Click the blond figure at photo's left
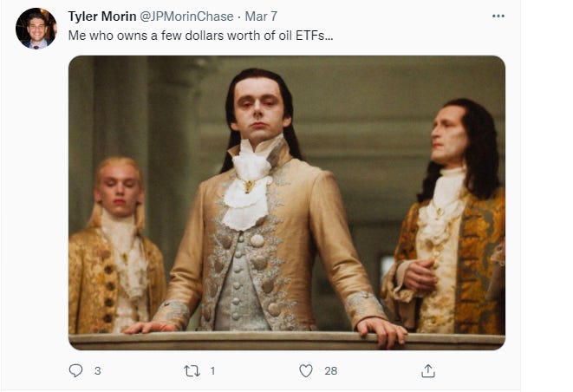 [x=115, y=245]
